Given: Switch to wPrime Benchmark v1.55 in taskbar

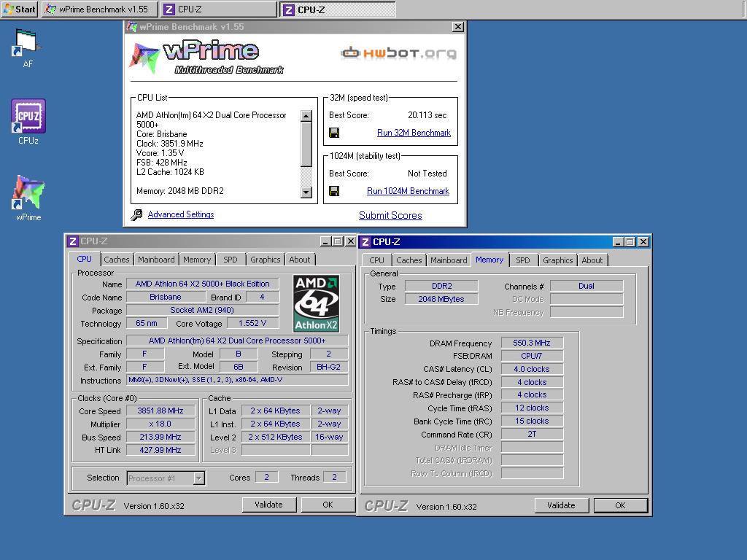Looking at the screenshot, I should click(99, 9).
